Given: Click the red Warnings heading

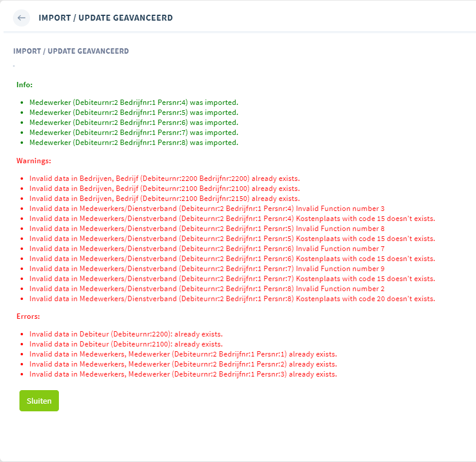Looking at the screenshot, I should (x=34, y=160).
